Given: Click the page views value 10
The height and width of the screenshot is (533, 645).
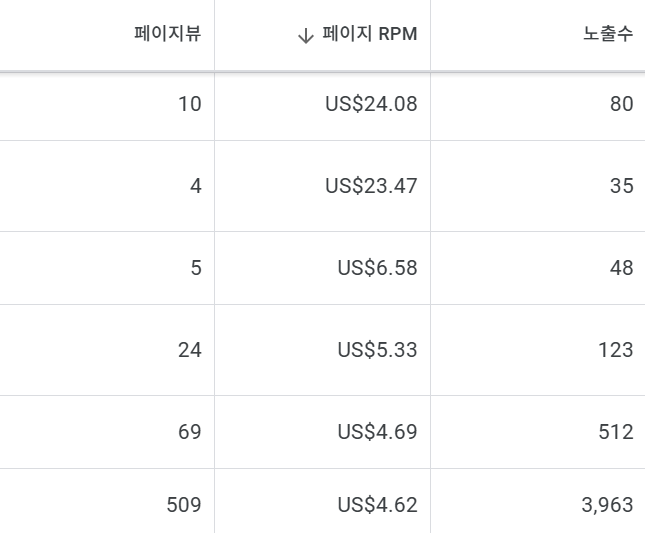Looking at the screenshot, I should click(x=190, y=104).
